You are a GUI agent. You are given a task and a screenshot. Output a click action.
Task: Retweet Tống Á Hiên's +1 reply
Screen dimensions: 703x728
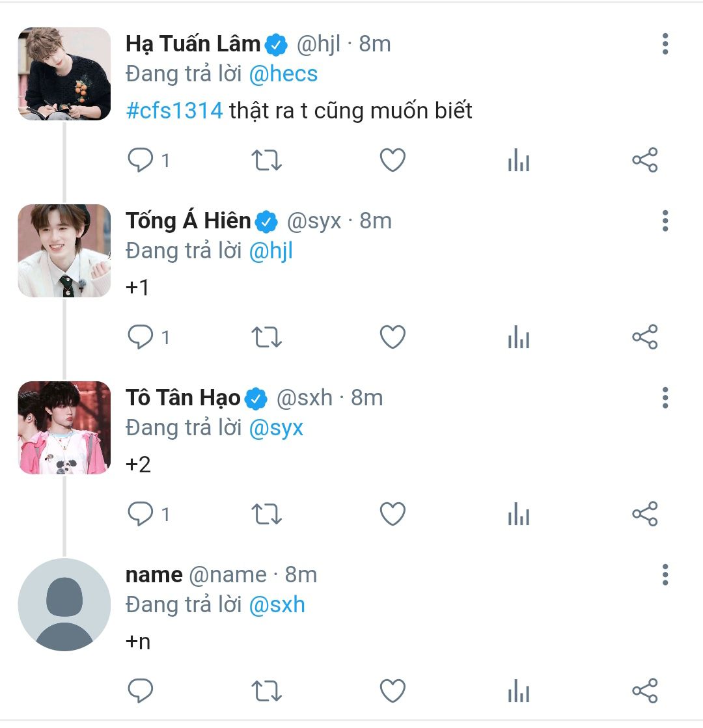pyautogui.click(x=266, y=337)
